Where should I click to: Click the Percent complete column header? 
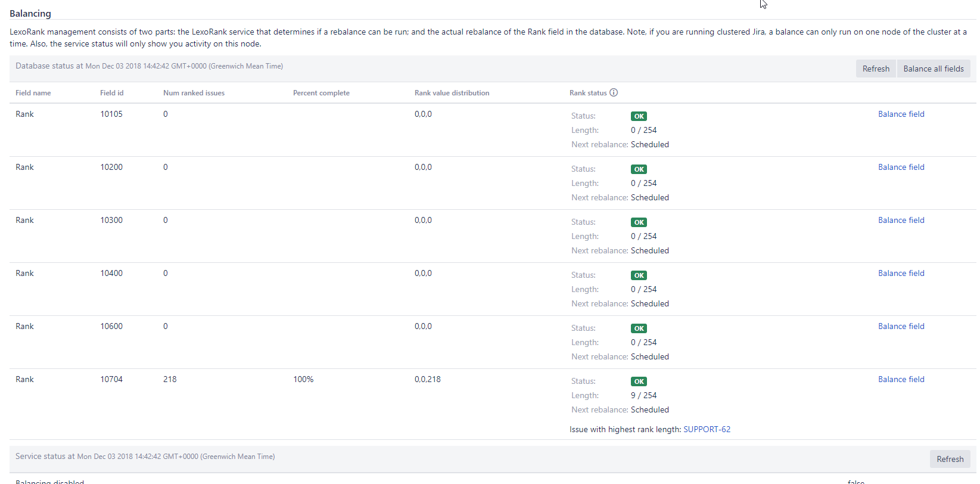321,93
